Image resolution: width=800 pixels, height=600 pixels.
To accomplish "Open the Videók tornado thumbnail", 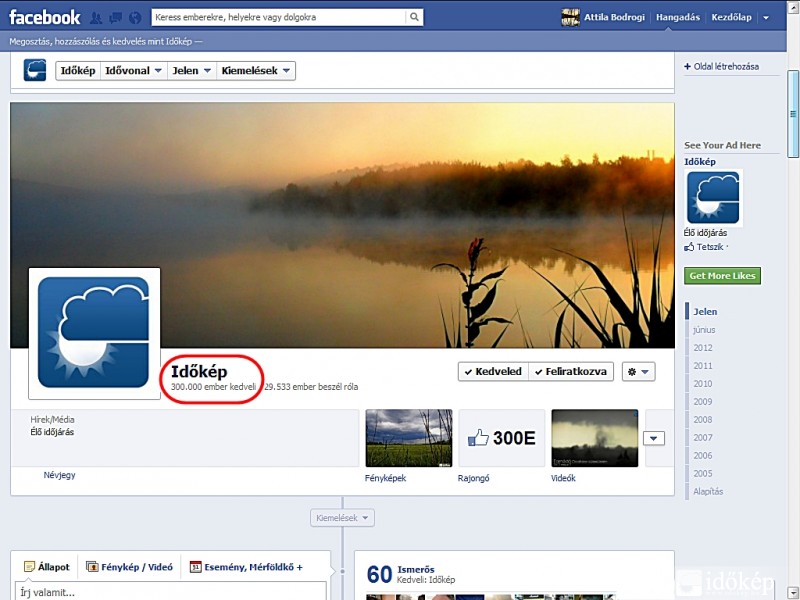I will tap(594, 438).
